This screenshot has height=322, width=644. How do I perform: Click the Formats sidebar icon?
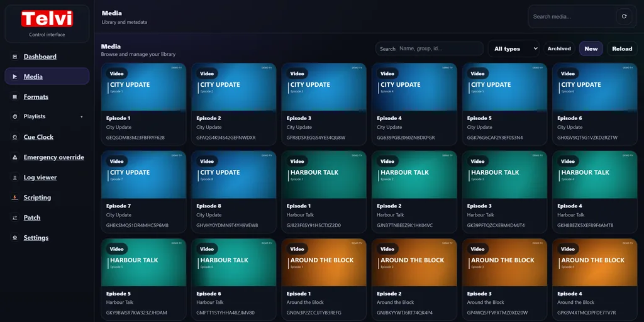pos(15,97)
